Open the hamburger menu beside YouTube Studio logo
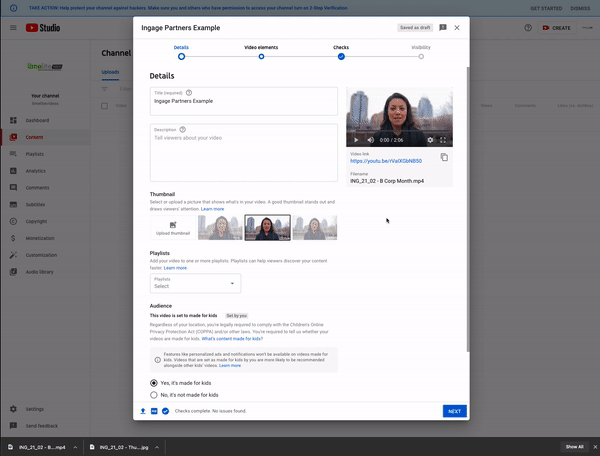Screen dimensions: 600x456 (13, 28)
